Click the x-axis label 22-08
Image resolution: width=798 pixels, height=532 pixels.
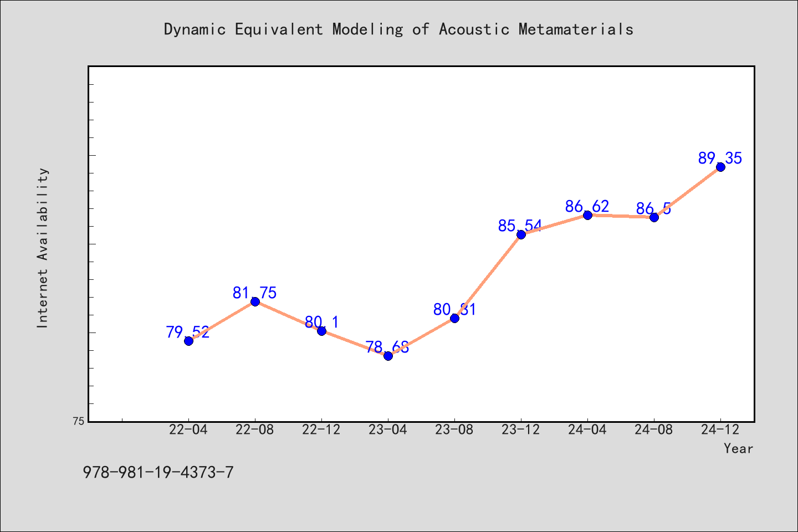[255, 430]
